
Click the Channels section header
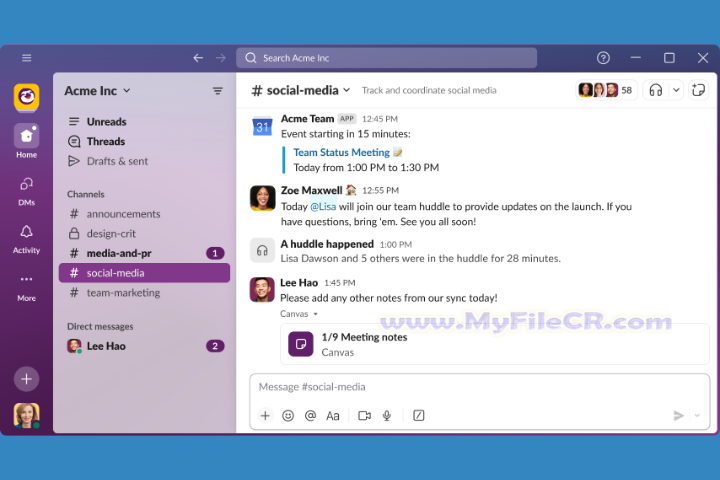[x=86, y=194]
